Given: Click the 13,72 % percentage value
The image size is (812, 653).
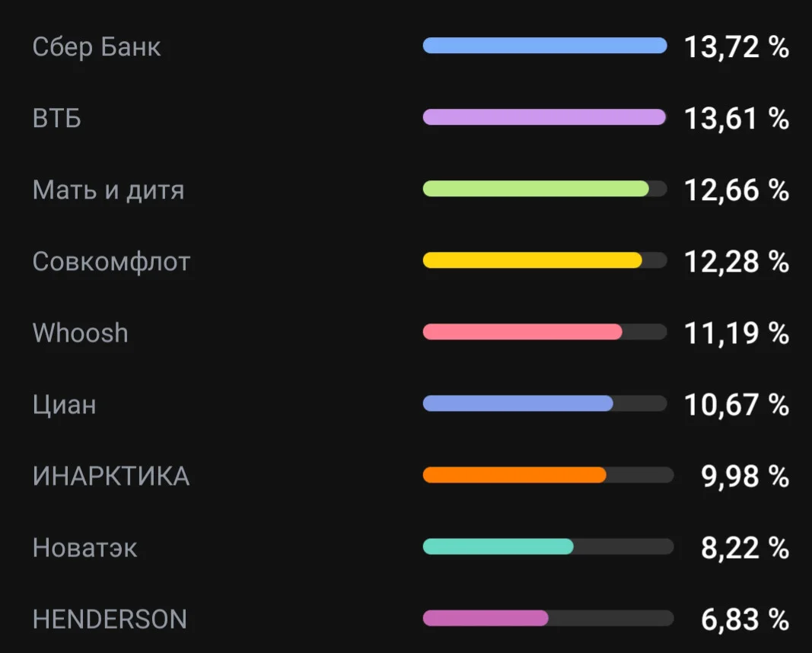Looking at the screenshot, I should click(737, 46).
